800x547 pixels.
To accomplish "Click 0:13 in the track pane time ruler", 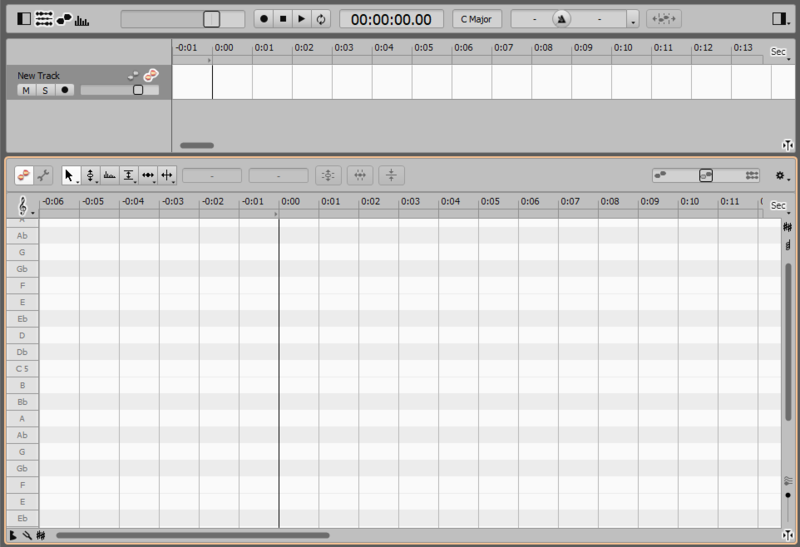I will [743, 47].
